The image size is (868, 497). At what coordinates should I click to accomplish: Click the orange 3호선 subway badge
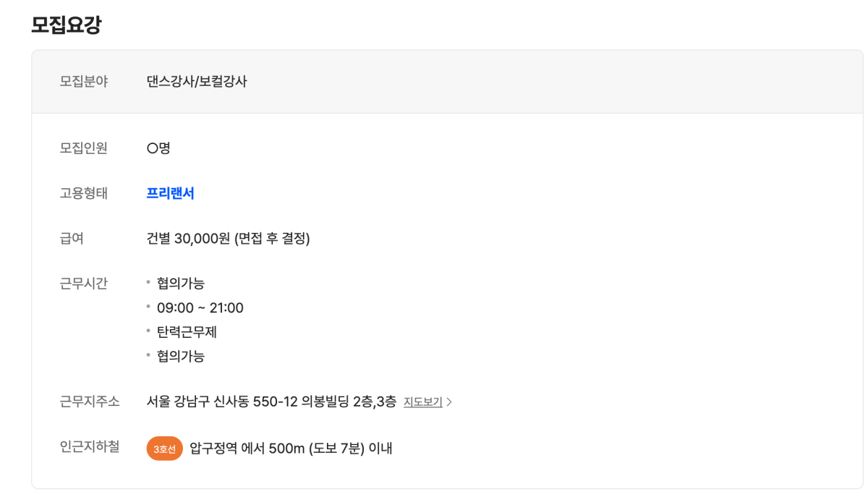(164, 449)
